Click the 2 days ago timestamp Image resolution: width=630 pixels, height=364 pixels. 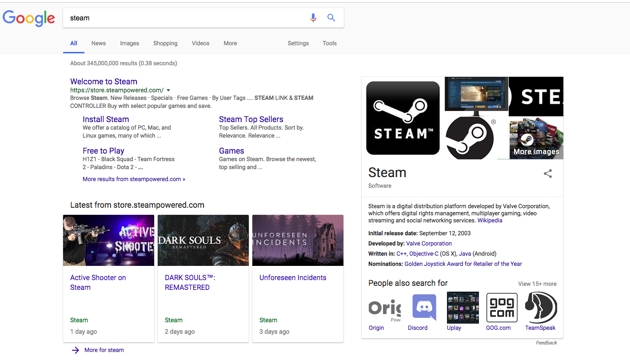coord(180,332)
